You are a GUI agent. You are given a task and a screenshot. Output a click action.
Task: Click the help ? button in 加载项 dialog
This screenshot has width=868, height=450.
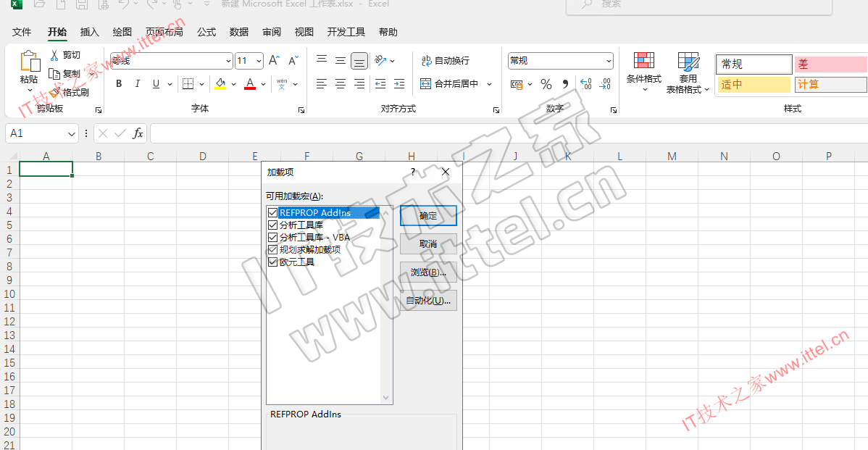click(x=413, y=172)
